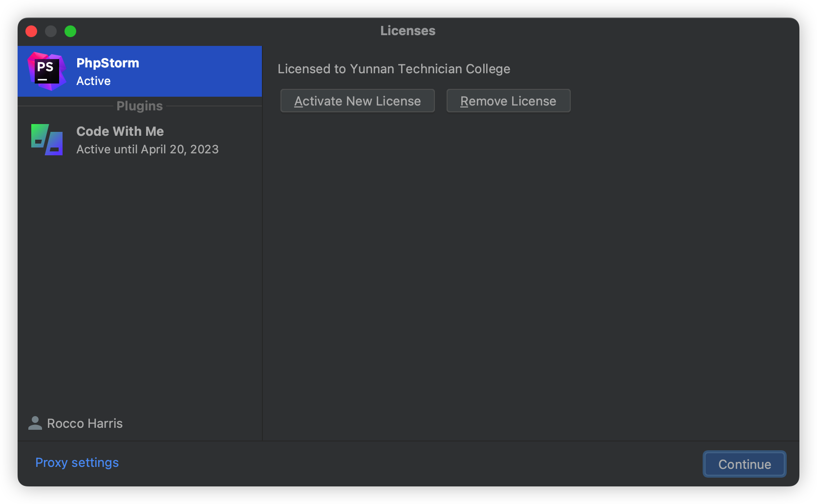Click the 'Licensed to Yunnan Technician College' text
This screenshot has width=817, height=504.
click(x=394, y=69)
